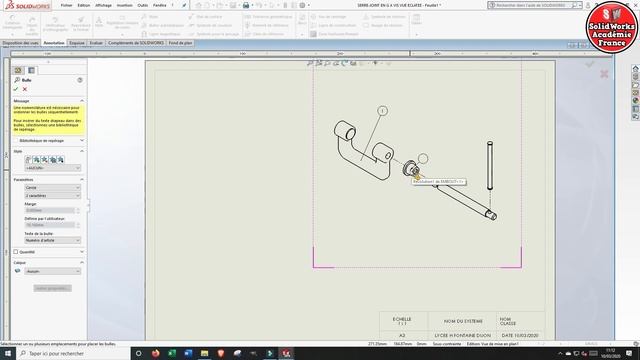Image resolution: width=640 pixels, height=360 pixels.
Task: Cancel the Bulle command with red X
Action: click(x=25, y=89)
